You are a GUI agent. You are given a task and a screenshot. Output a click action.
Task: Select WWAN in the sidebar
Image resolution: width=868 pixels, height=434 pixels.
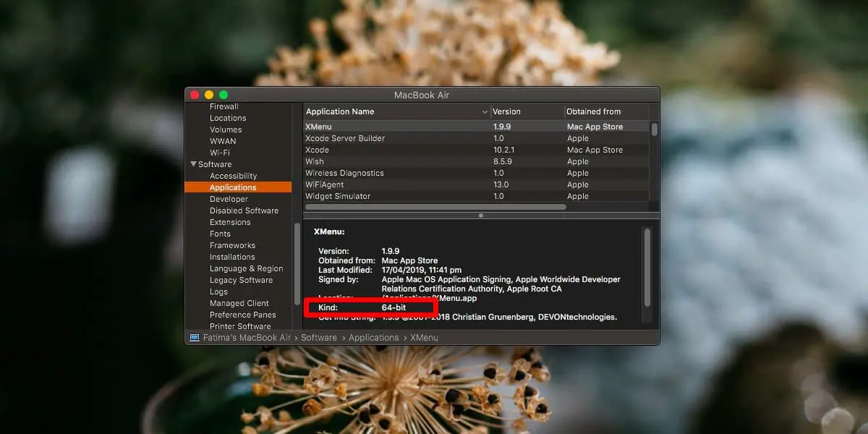point(223,141)
